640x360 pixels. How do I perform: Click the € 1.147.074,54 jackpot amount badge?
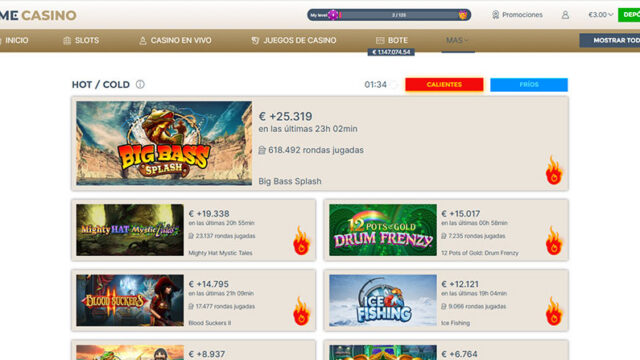pyautogui.click(x=391, y=52)
